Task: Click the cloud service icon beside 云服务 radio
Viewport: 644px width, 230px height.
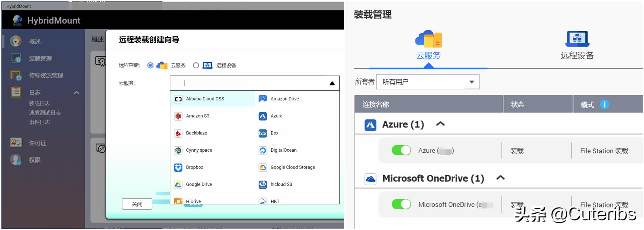Action: [x=162, y=65]
